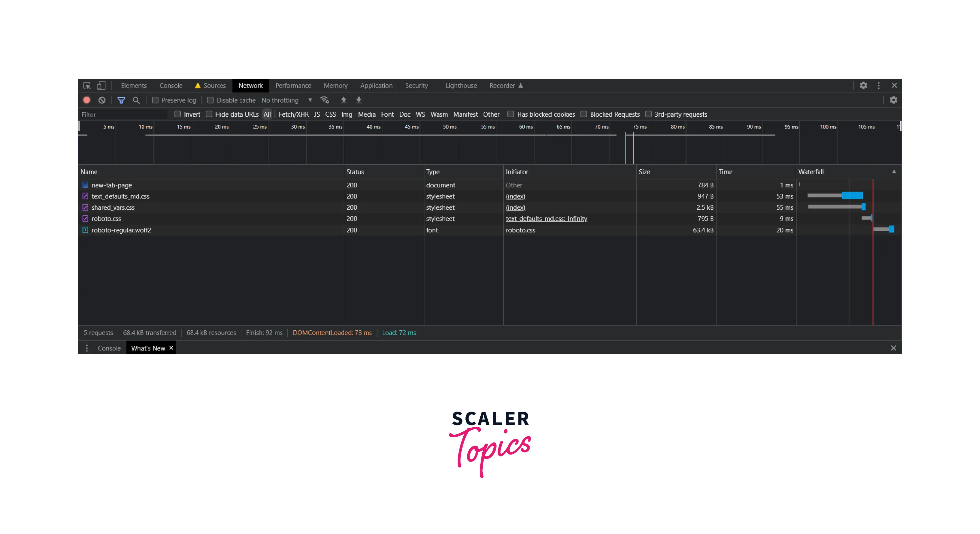Toggle the filter funnel icon

point(121,100)
